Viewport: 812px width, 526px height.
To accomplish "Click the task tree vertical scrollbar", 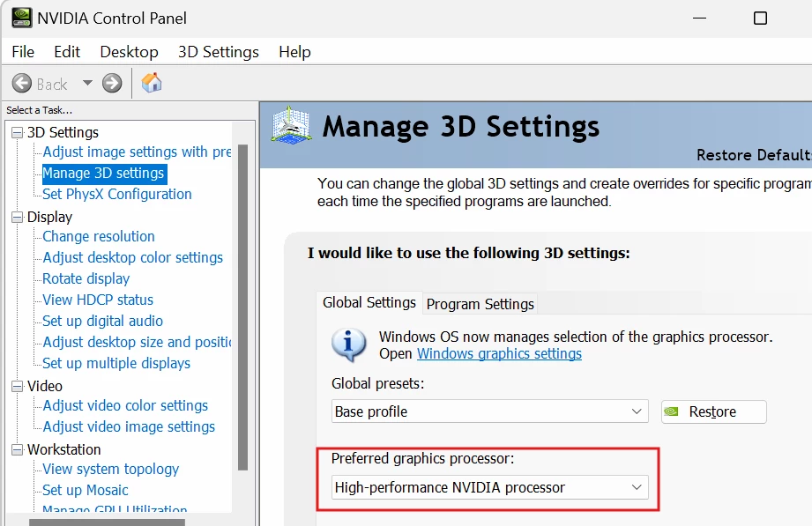I will (242, 307).
